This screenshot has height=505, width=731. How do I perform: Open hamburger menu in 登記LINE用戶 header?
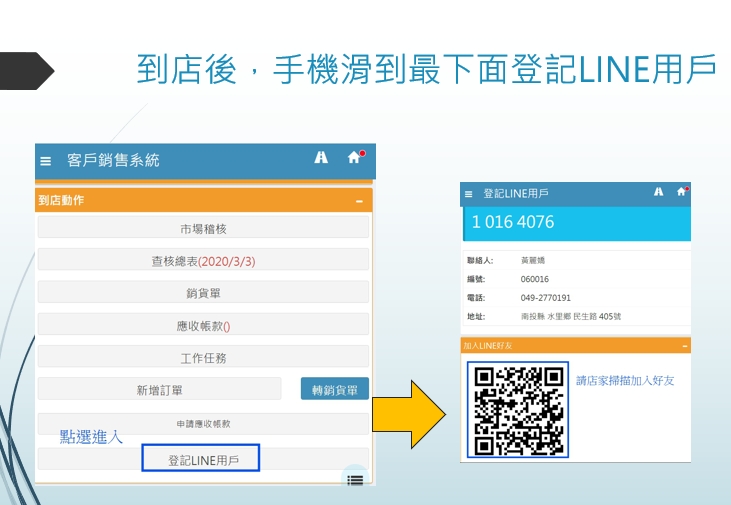pos(468,194)
